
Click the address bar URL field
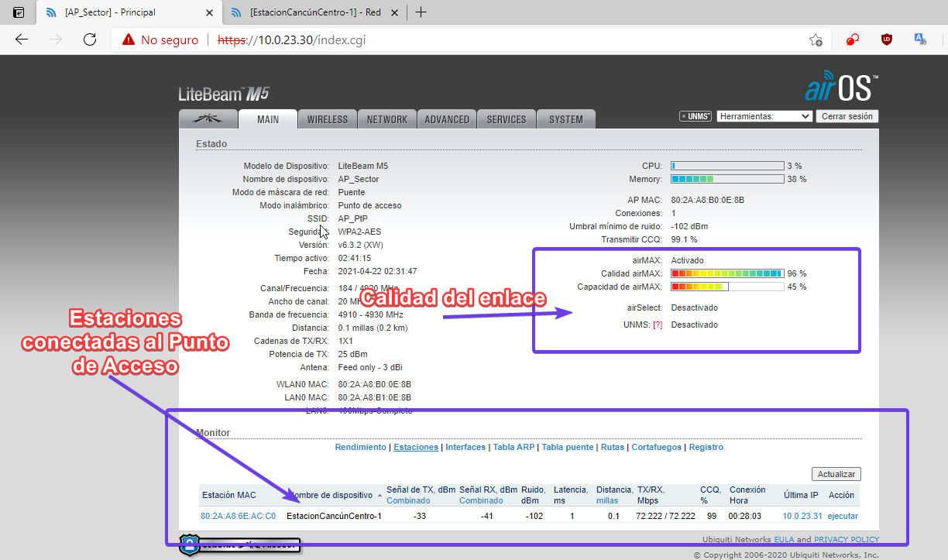click(x=465, y=40)
